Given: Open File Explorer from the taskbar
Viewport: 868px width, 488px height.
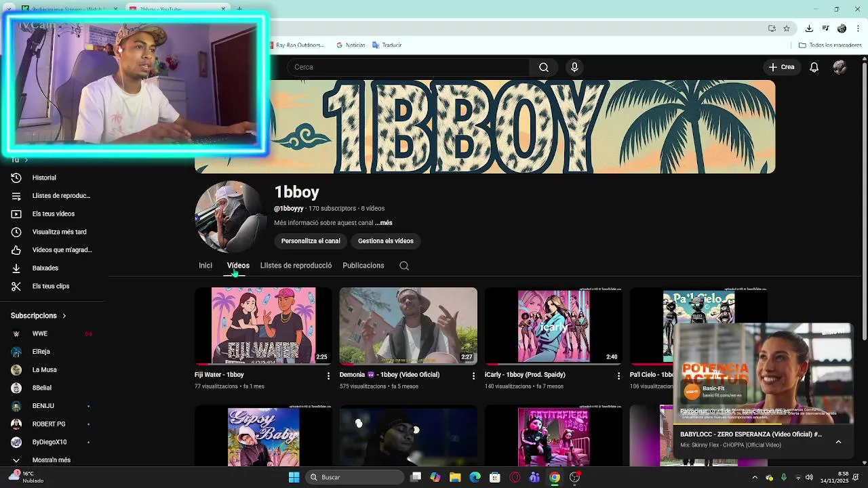Looking at the screenshot, I should click(x=455, y=477).
